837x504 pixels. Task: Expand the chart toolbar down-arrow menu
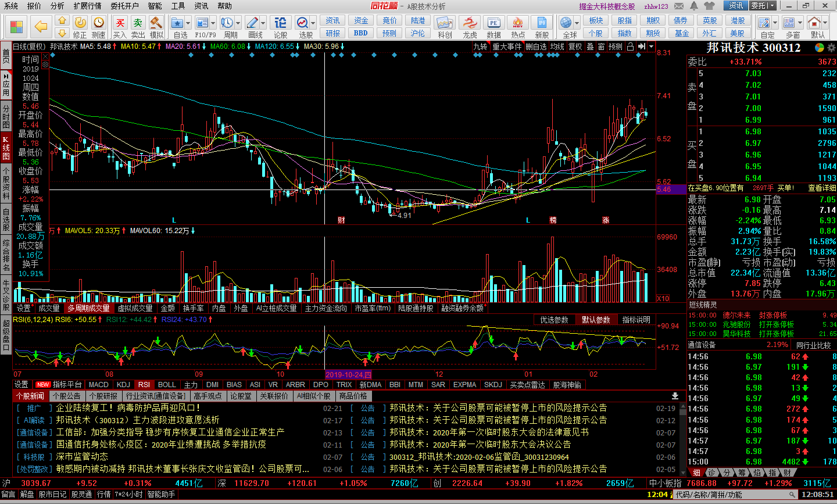(x=651, y=47)
